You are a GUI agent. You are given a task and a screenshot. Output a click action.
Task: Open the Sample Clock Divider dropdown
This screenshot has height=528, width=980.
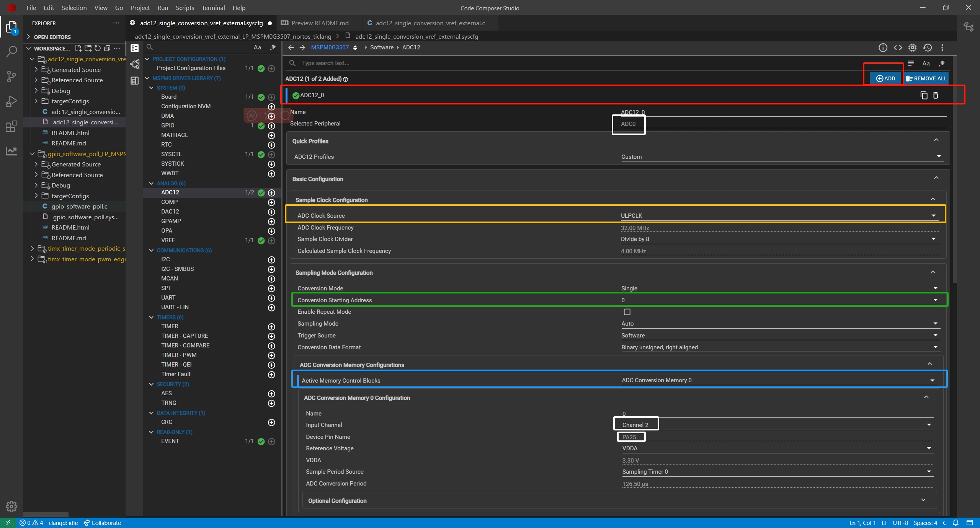pyautogui.click(x=777, y=239)
